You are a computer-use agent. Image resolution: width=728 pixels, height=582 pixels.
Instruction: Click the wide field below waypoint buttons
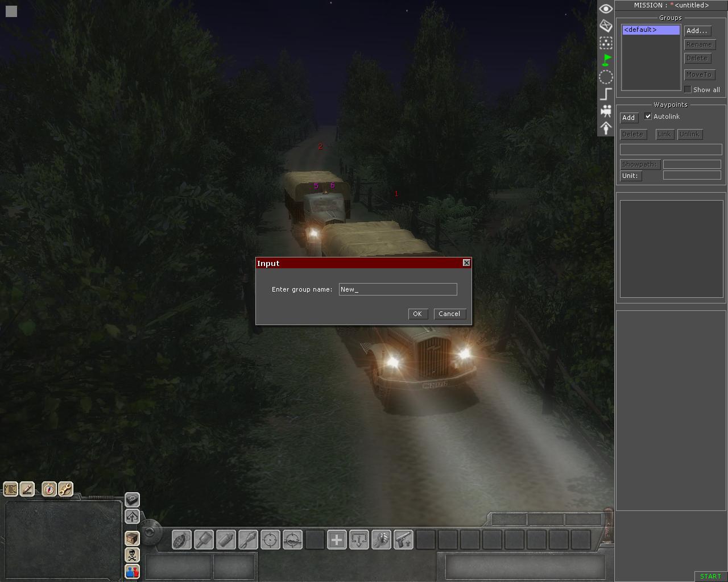671,149
